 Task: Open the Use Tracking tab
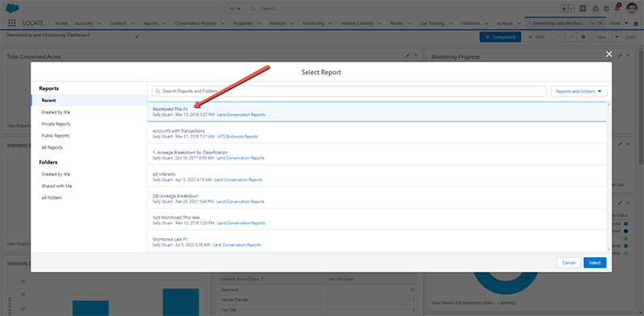[432, 23]
